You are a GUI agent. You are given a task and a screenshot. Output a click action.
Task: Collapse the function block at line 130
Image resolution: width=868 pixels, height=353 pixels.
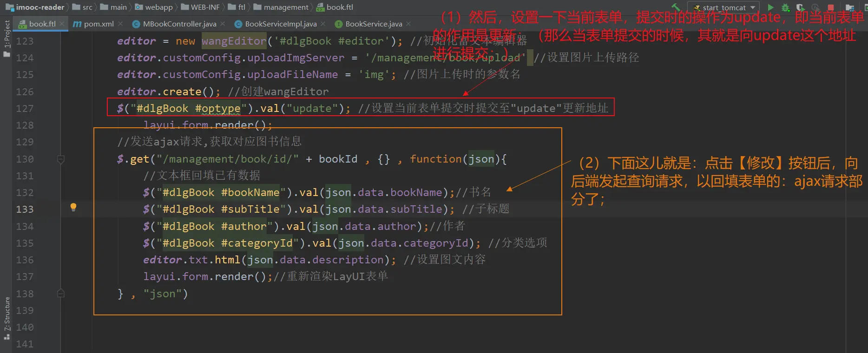[60, 159]
